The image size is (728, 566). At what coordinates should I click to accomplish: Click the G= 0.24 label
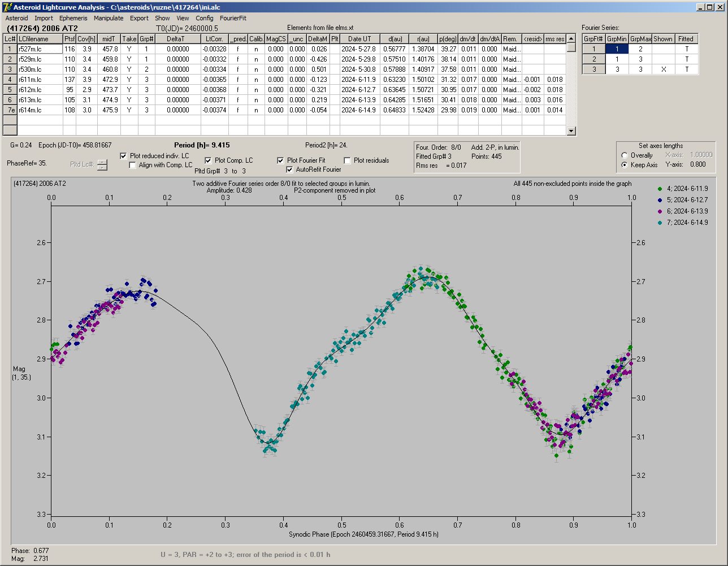click(21, 145)
